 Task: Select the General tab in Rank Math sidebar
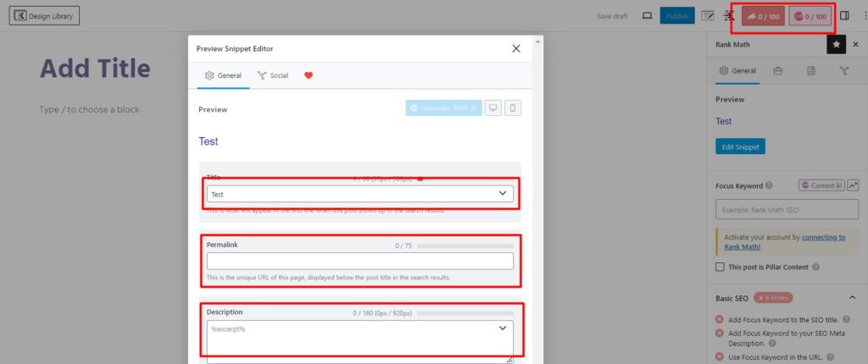point(737,71)
